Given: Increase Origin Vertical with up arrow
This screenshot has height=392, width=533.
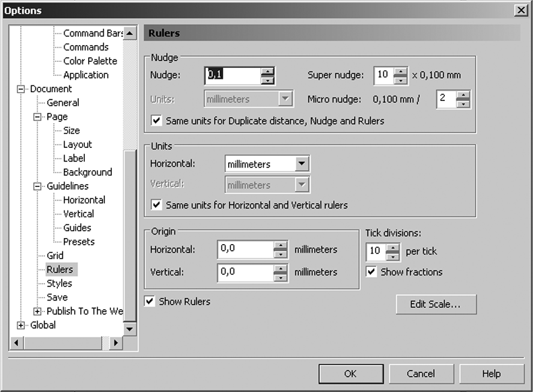Looking at the screenshot, I should (x=281, y=270).
